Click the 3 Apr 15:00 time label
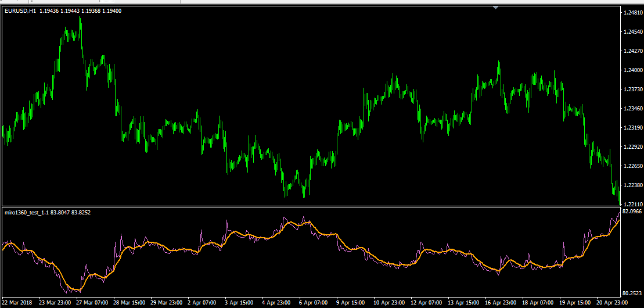 (x=240, y=302)
